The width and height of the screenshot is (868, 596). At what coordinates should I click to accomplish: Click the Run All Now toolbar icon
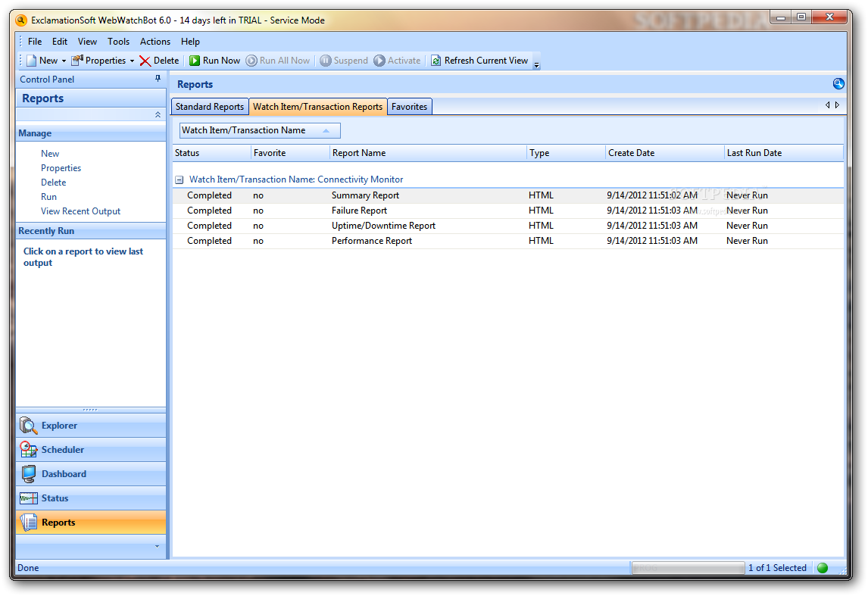tap(251, 61)
